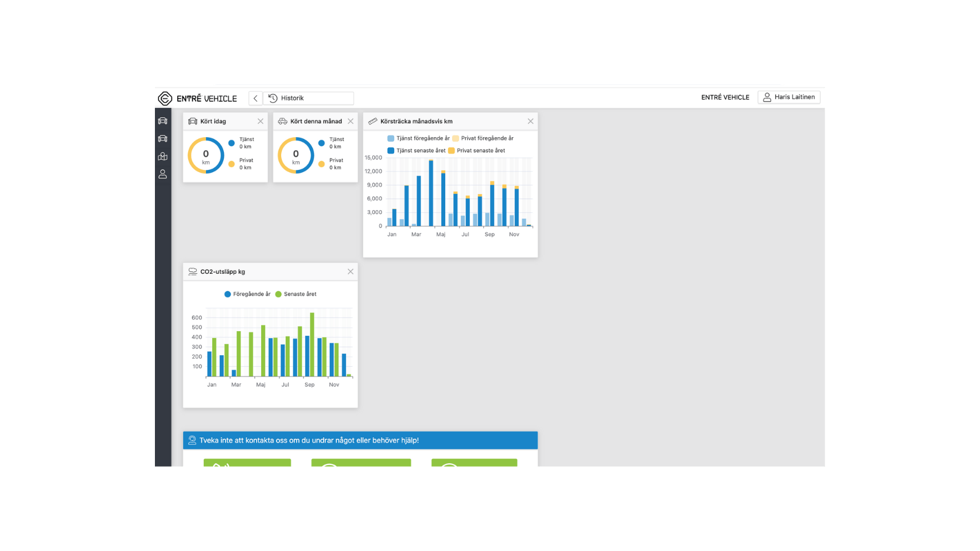Viewport: 980px width, 551px height.
Task: Click the blue contact help banner
Action: click(x=360, y=440)
